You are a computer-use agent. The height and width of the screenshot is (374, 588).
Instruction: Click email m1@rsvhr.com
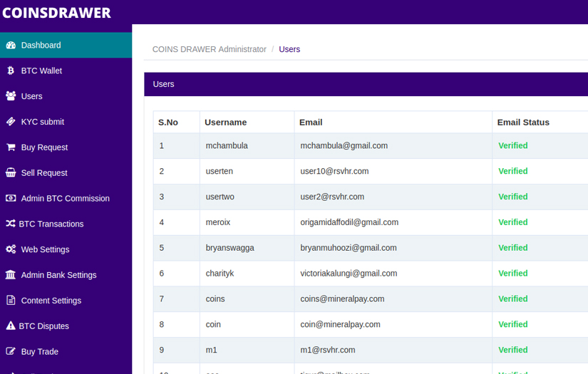(x=328, y=350)
